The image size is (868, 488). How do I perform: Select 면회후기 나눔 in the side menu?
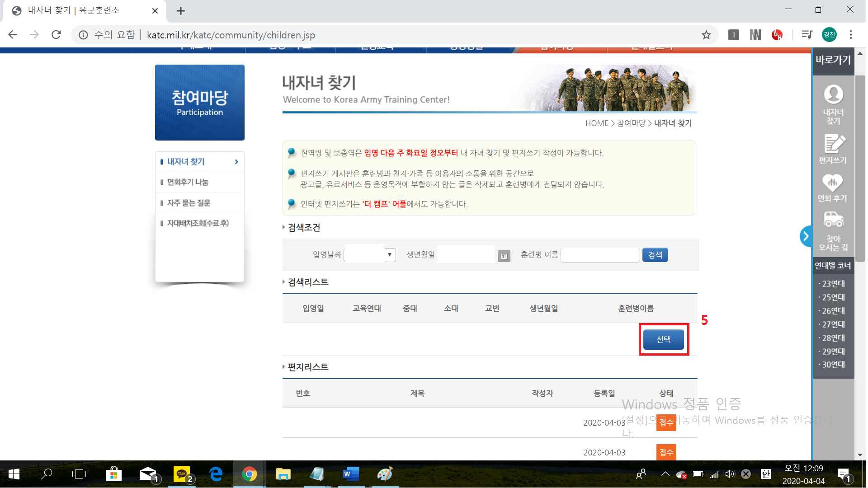[188, 182]
